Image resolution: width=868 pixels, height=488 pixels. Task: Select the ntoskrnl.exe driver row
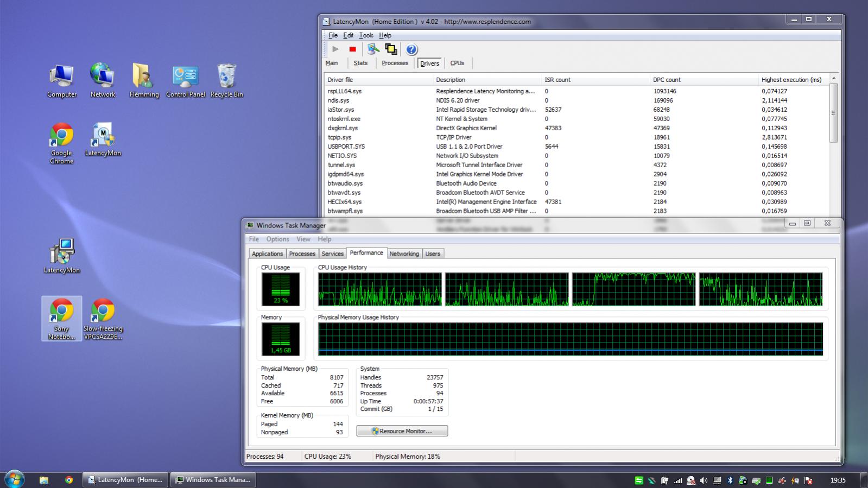(576, 119)
